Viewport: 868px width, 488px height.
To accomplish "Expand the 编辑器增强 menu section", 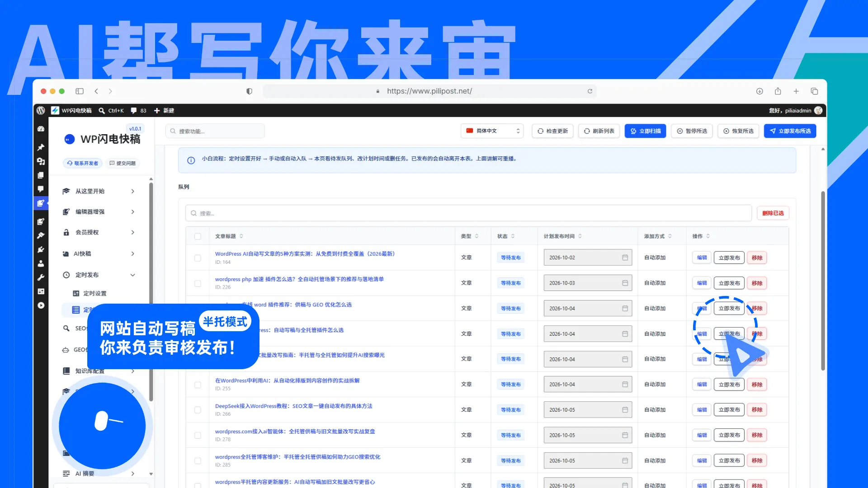I will pyautogui.click(x=99, y=211).
